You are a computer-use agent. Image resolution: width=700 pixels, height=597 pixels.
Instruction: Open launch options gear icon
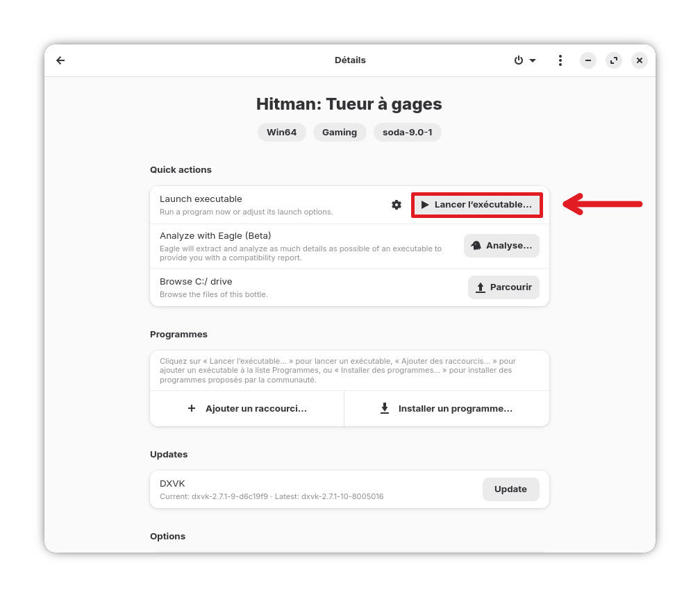pos(397,205)
